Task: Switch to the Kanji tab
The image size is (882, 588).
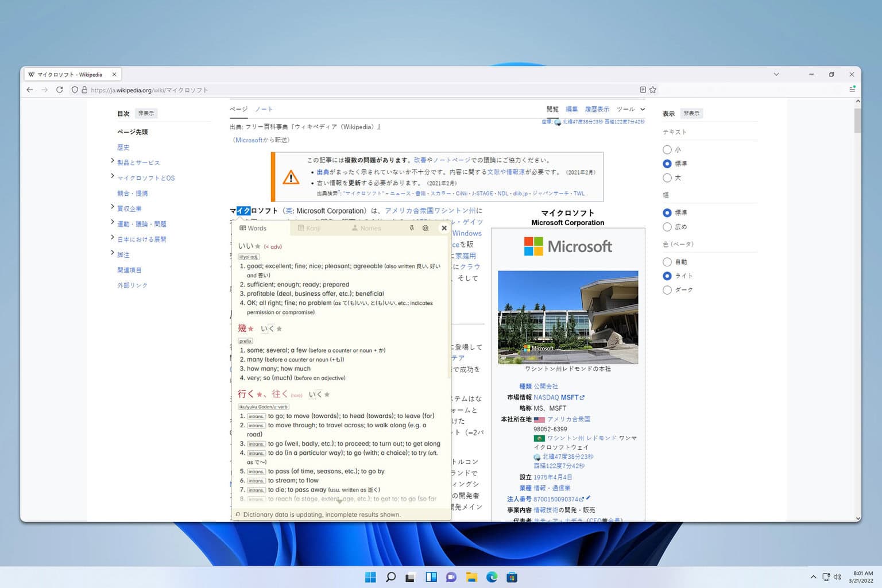Action: pos(310,228)
